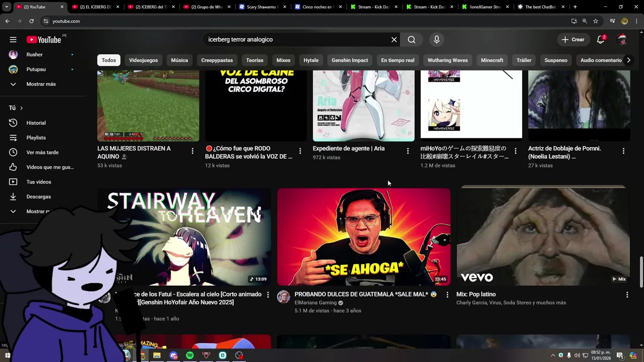The width and height of the screenshot is (644, 362).
Task: Select the Teorías filter chip
Action: 255,60
